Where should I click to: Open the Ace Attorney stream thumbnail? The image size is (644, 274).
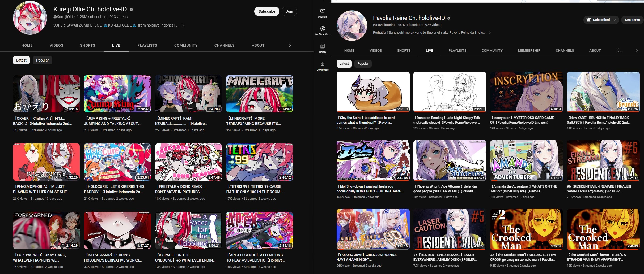click(x=450, y=160)
